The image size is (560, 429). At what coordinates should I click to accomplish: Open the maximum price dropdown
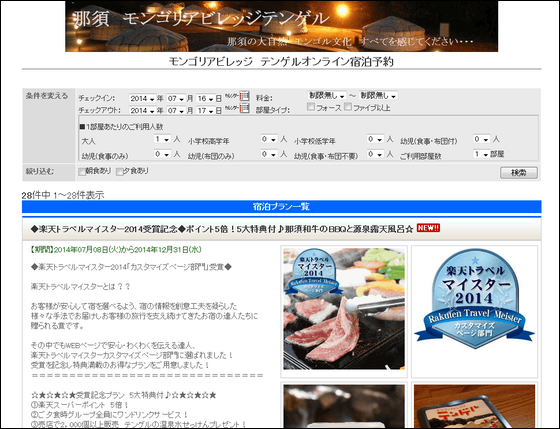(378, 96)
